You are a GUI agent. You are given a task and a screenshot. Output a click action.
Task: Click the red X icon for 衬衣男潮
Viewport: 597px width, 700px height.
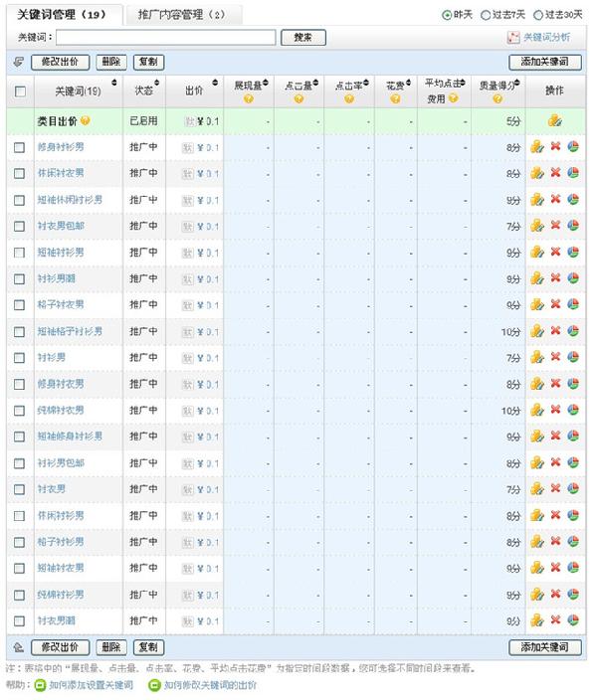pyautogui.click(x=555, y=620)
